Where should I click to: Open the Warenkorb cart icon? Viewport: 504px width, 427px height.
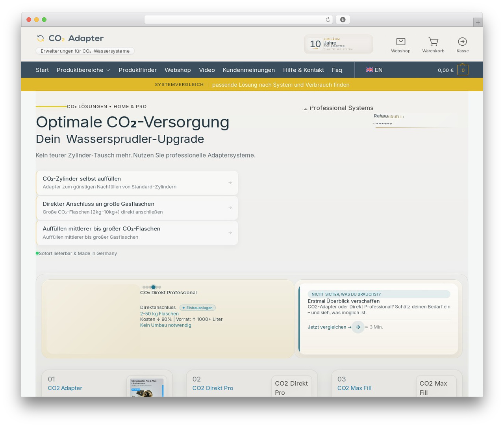click(x=433, y=41)
